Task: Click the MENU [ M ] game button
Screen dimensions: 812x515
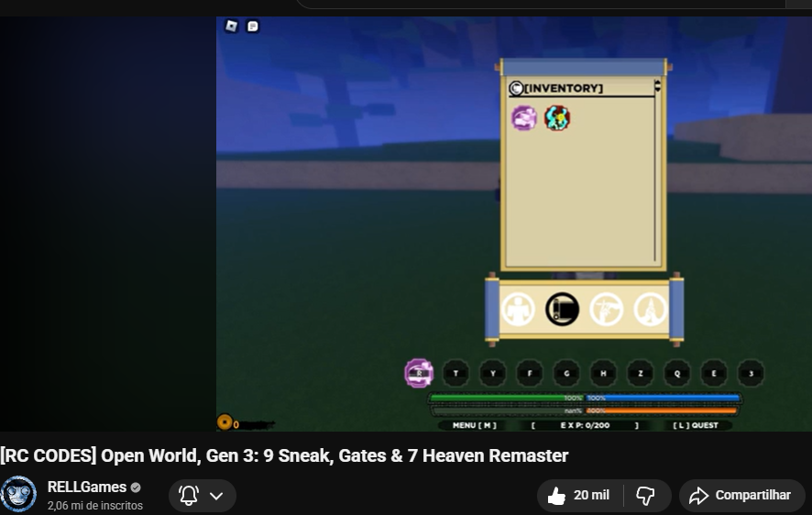Action: pyautogui.click(x=475, y=425)
